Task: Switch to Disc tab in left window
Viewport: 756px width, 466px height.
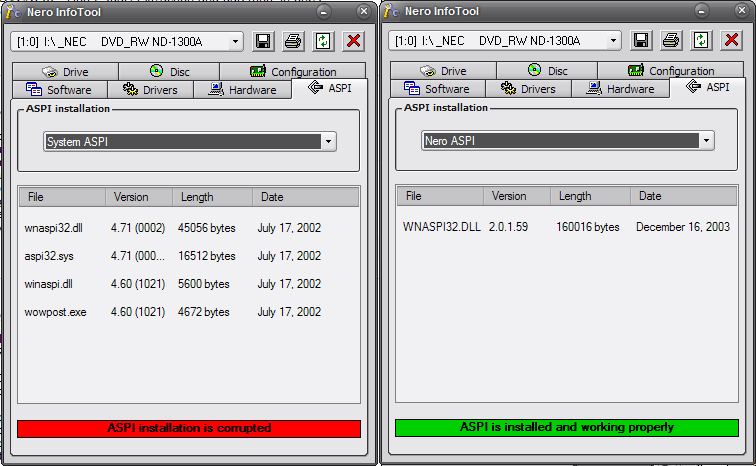Action: tap(169, 72)
